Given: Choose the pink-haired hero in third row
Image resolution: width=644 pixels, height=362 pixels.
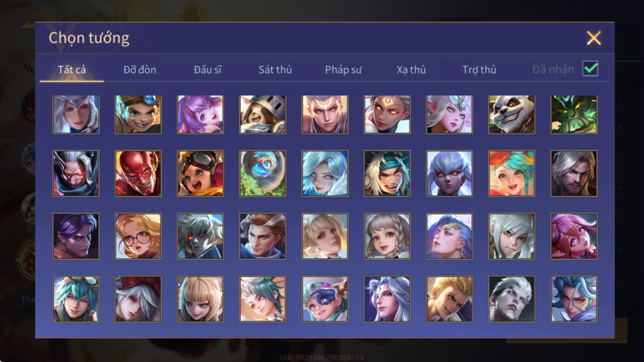Looking at the screenshot, I should (574, 236).
